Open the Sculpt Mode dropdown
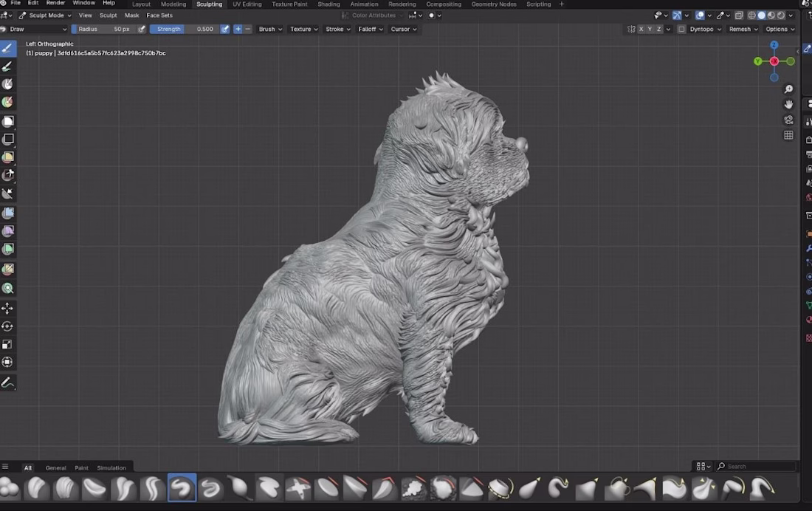This screenshot has width=812, height=511. (x=45, y=16)
